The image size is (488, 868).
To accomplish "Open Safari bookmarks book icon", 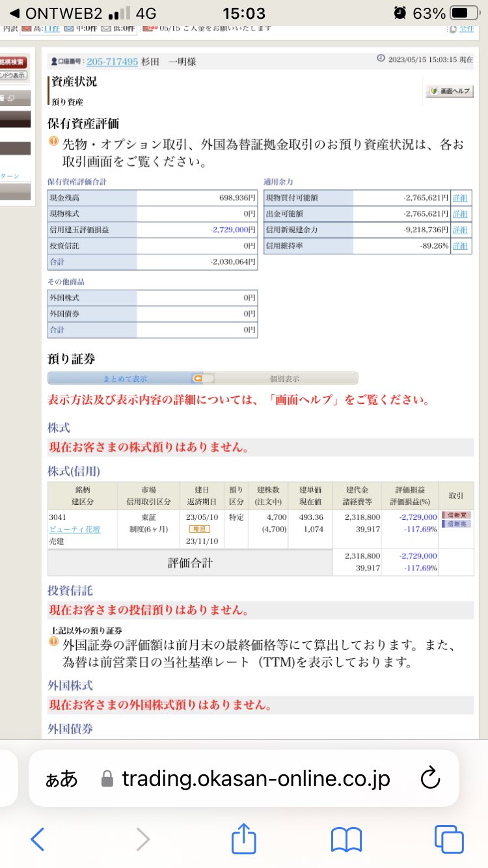I will click(346, 839).
